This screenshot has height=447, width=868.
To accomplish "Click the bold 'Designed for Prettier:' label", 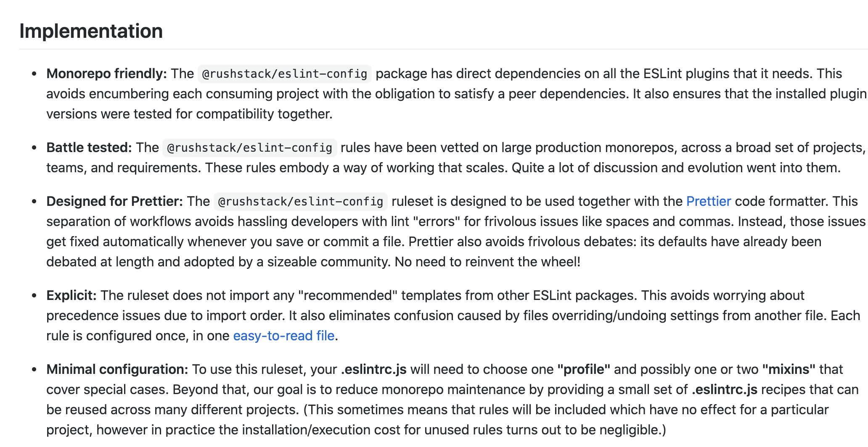I will pos(114,201).
